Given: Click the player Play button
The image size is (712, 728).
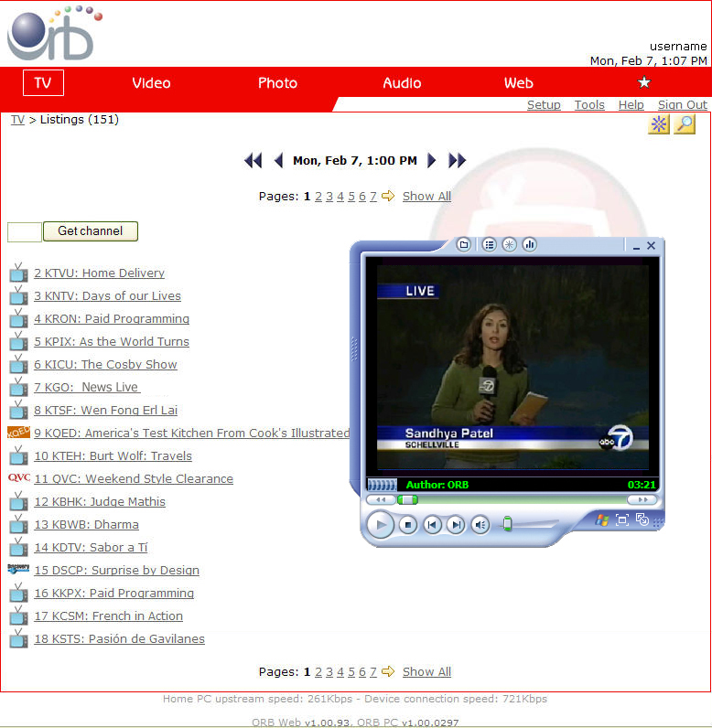Looking at the screenshot, I should tap(381, 525).
